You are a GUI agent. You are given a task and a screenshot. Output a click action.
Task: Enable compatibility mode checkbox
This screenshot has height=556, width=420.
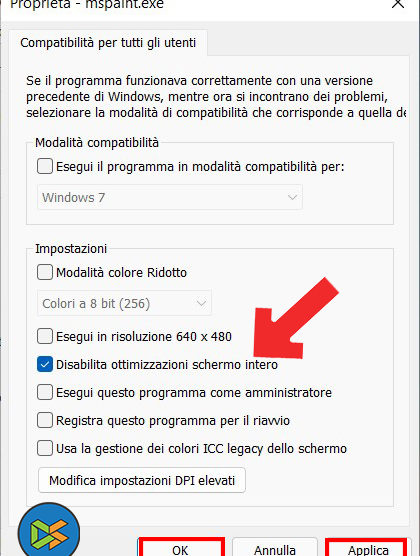click(x=45, y=166)
